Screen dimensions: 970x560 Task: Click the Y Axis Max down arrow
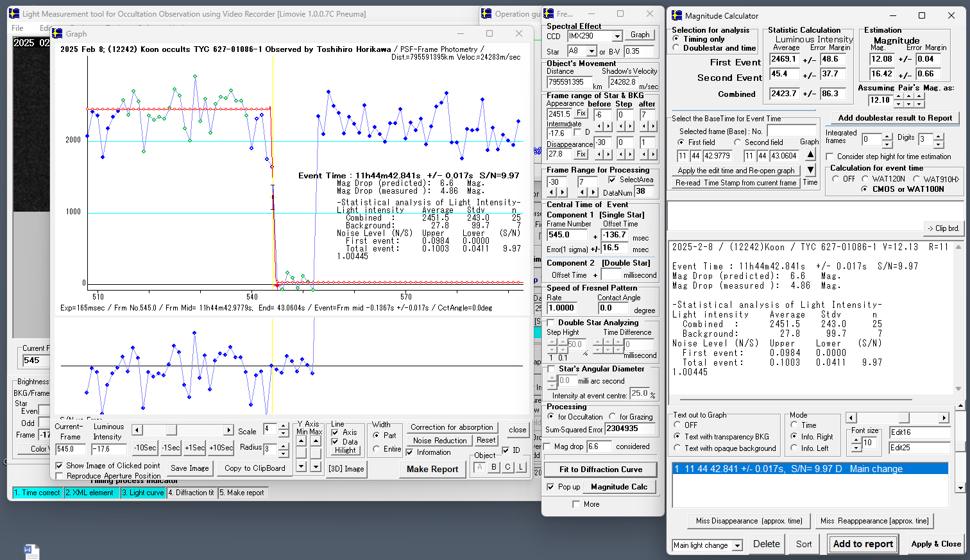[316, 467]
